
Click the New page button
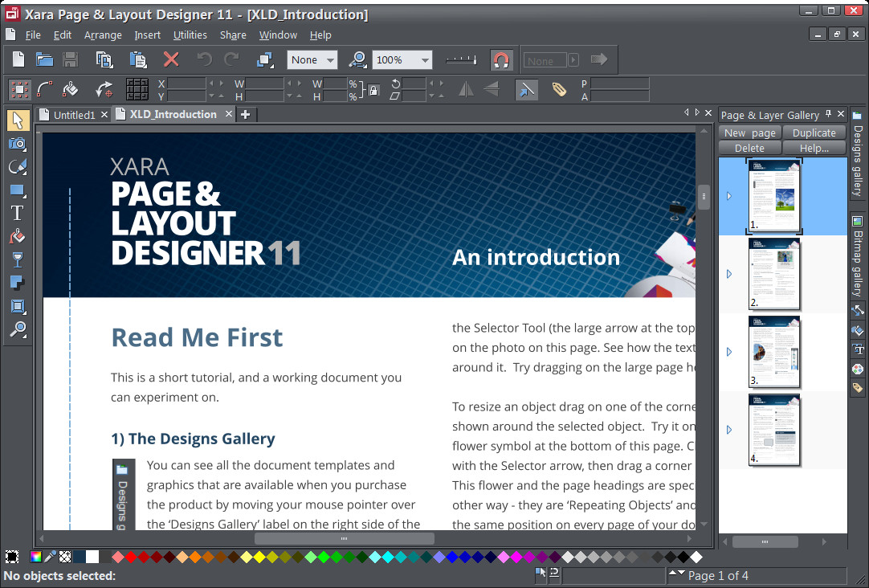[750, 133]
